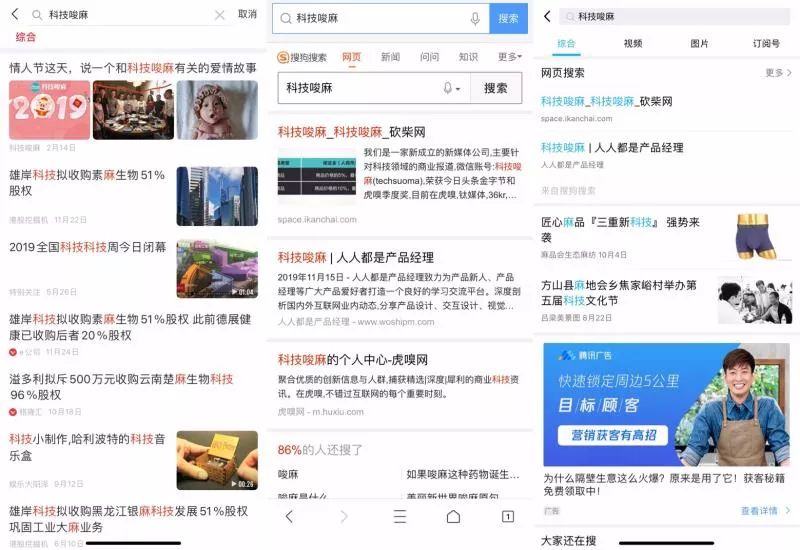Open 匠心麻品『三重新科技』 article
800x550 pixels.
tap(620, 230)
